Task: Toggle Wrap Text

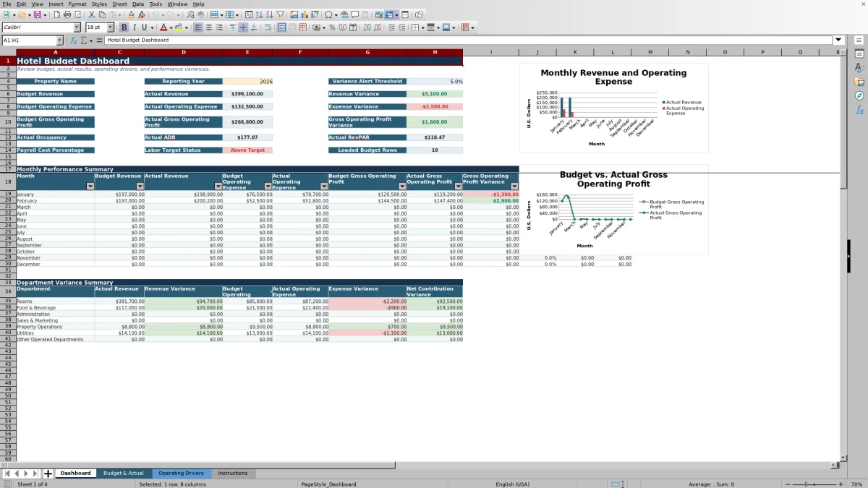Action: 268,27
